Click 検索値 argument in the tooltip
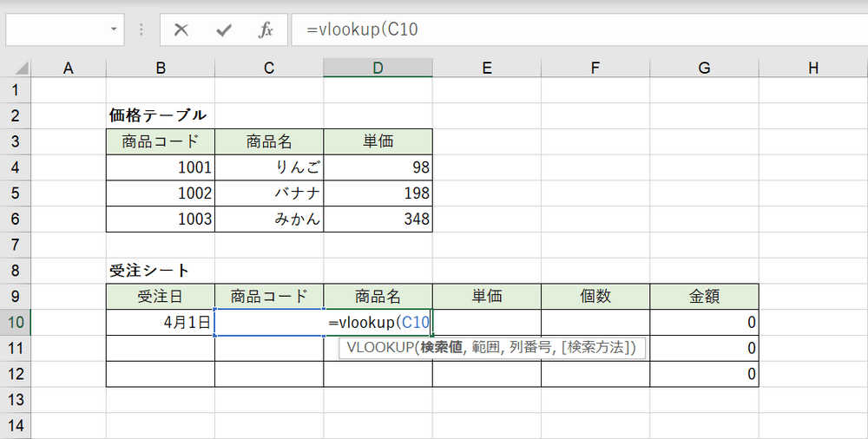 pyautogui.click(x=441, y=348)
